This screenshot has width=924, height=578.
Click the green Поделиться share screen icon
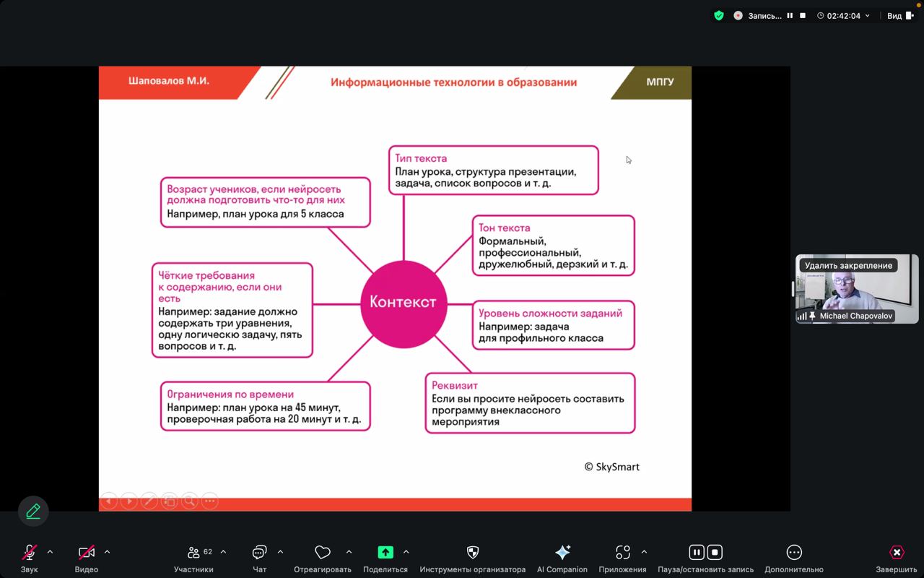385,553
